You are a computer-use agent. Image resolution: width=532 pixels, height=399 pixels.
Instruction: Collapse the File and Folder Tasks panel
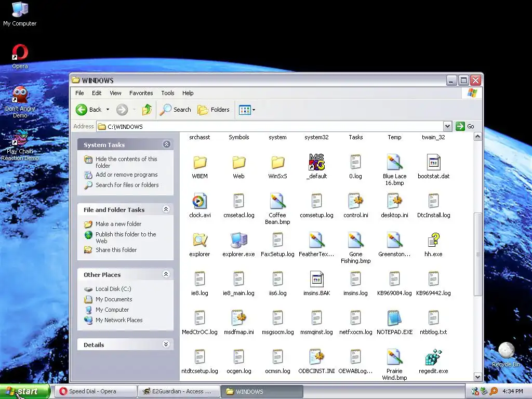pos(166,209)
